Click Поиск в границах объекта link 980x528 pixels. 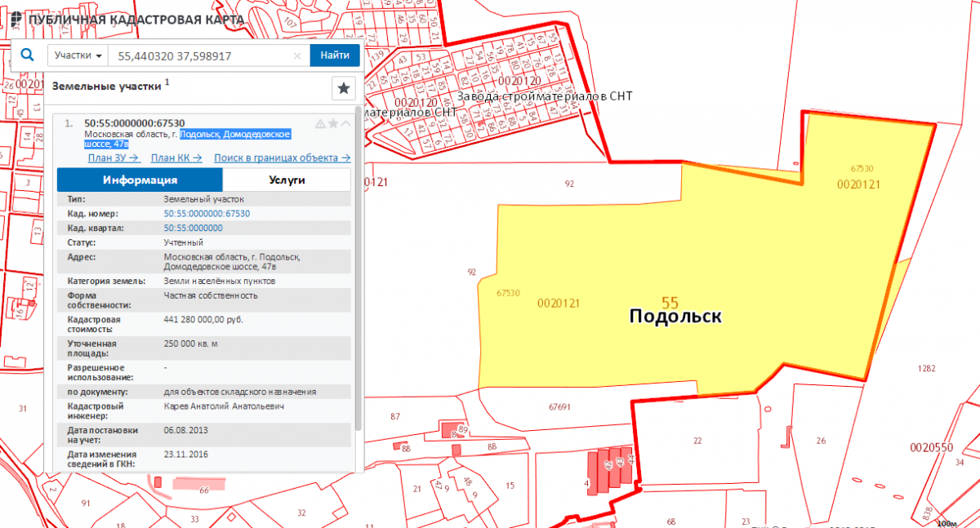pyautogui.click(x=282, y=158)
